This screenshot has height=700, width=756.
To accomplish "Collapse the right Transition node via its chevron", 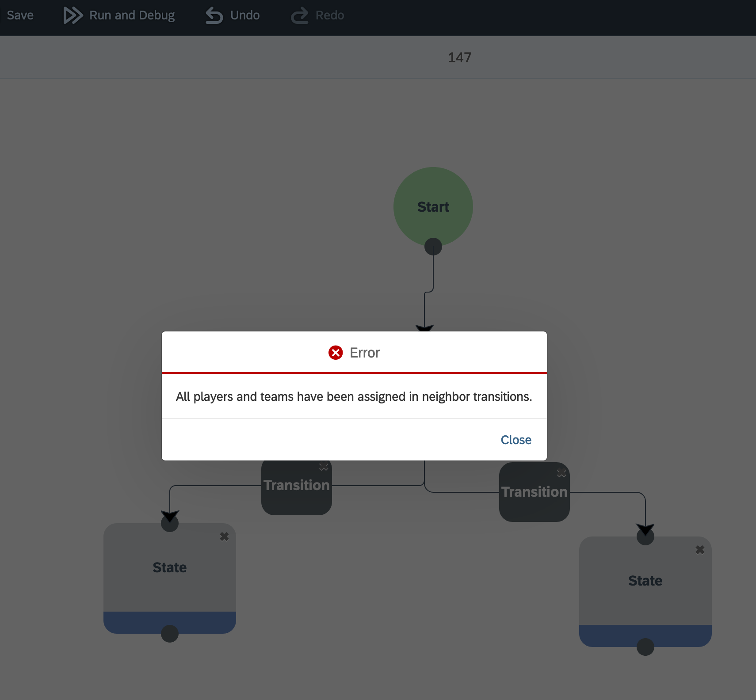I will tap(561, 473).
